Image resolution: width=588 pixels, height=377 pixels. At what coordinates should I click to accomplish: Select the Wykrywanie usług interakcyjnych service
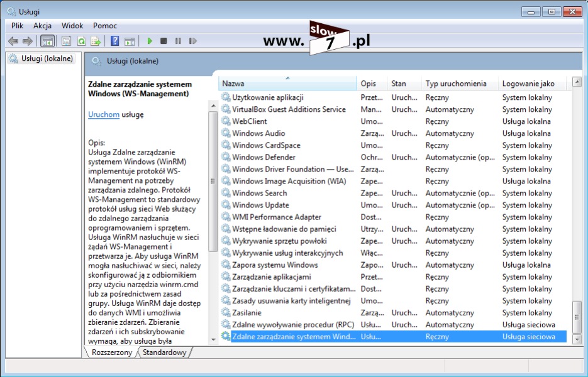(x=287, y=253)
